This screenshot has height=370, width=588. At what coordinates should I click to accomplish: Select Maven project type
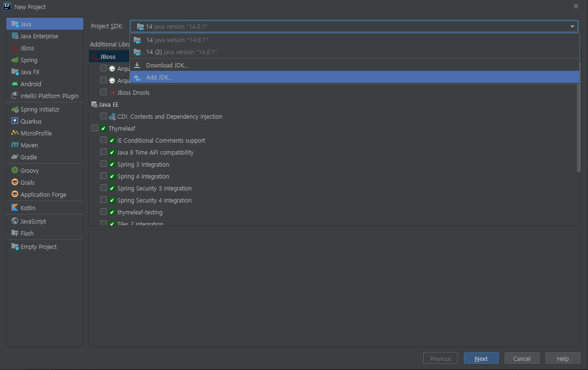(45, 145)
